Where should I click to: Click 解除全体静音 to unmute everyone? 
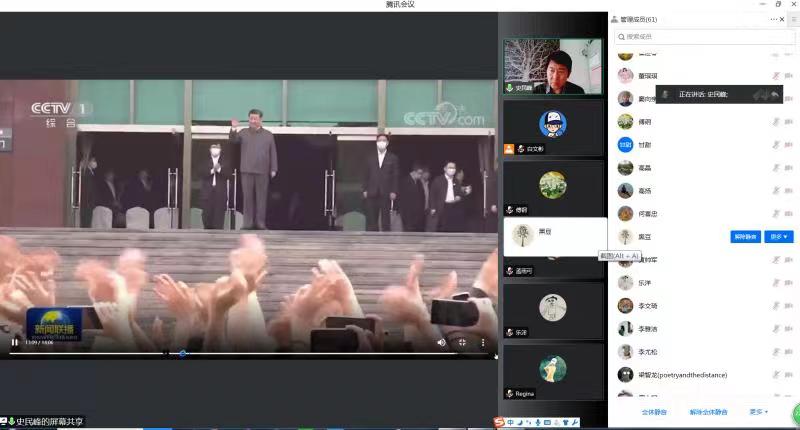click(x=708, y=412)
